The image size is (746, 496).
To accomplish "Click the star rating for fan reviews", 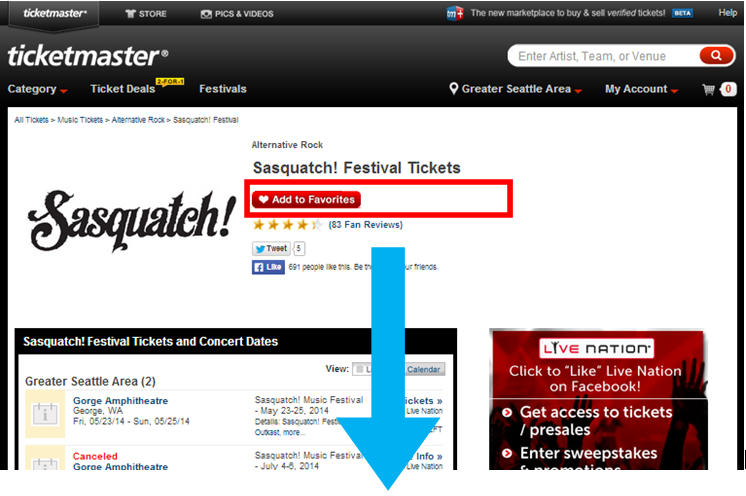I will pyautogui.click(x=288, y=224).
